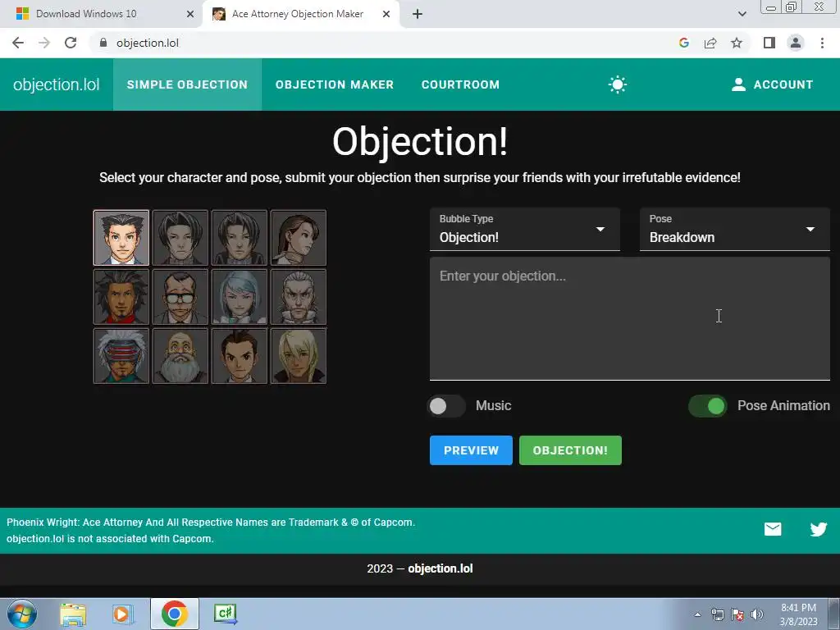Open the Objection Maker page

[335, 84]
